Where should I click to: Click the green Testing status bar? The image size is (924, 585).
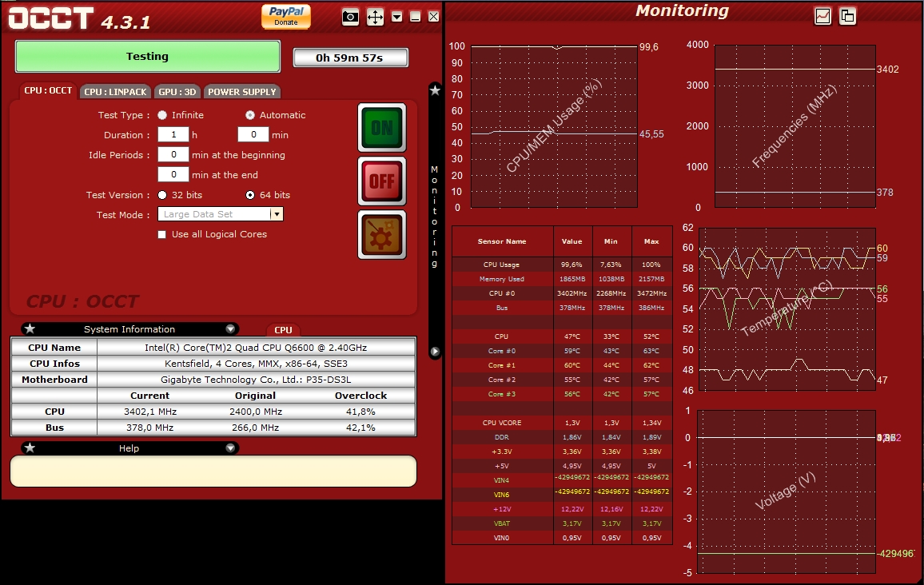click(x=148, y=57)
